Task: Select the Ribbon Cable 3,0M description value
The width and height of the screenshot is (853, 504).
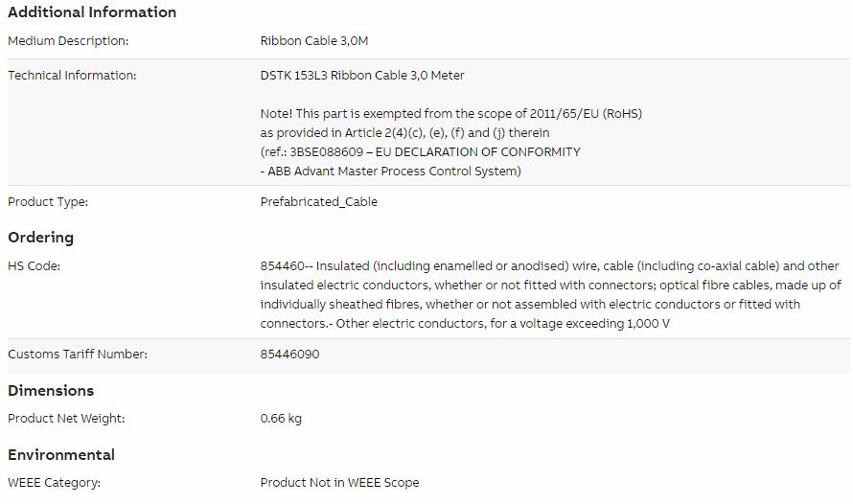Action: (x=314, y=41)
